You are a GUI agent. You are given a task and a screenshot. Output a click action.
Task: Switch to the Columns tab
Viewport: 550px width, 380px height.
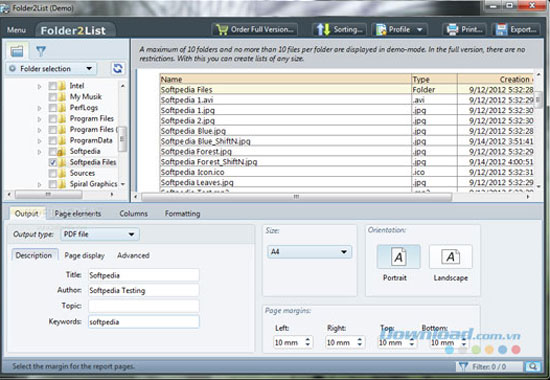pos(133,214)
